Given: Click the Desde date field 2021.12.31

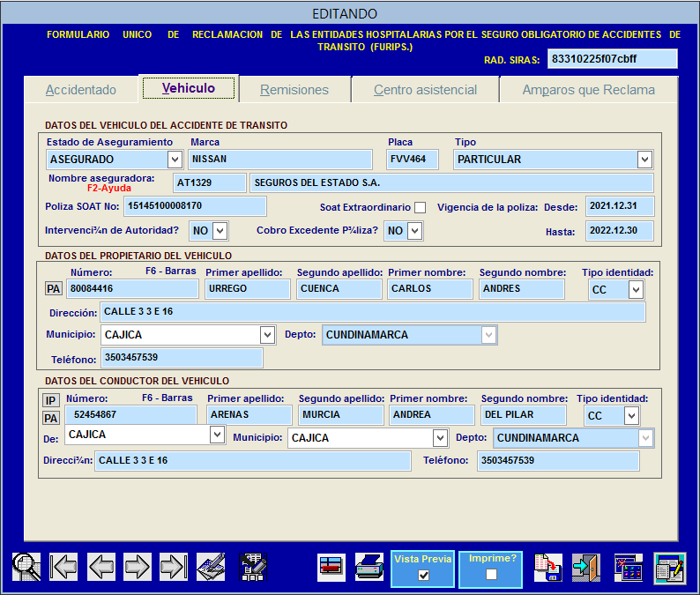Looking at the screenshot, I should [620, 206].
